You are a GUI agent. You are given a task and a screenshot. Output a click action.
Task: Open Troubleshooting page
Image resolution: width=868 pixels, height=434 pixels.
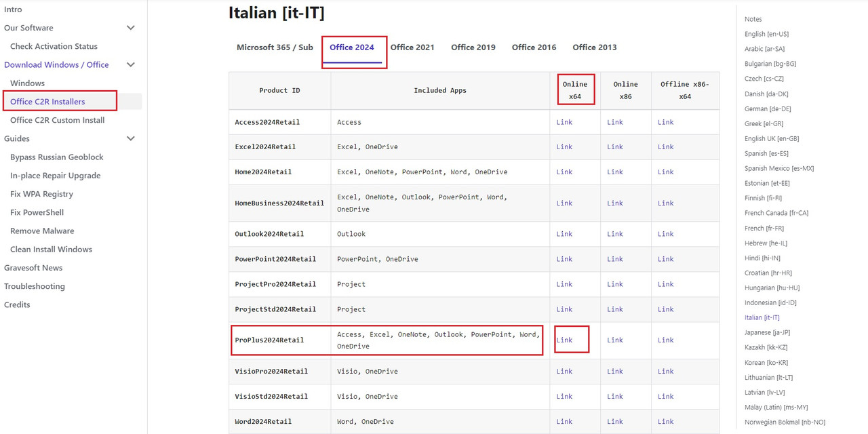35,286
